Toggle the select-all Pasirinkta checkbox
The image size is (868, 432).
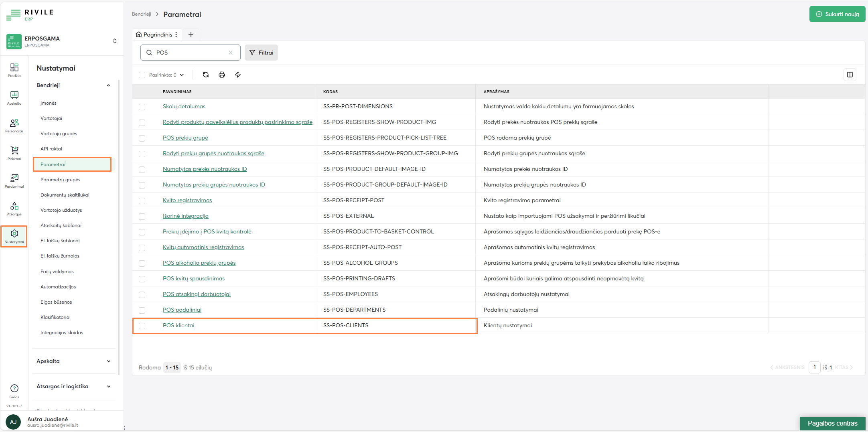[142, 75]
